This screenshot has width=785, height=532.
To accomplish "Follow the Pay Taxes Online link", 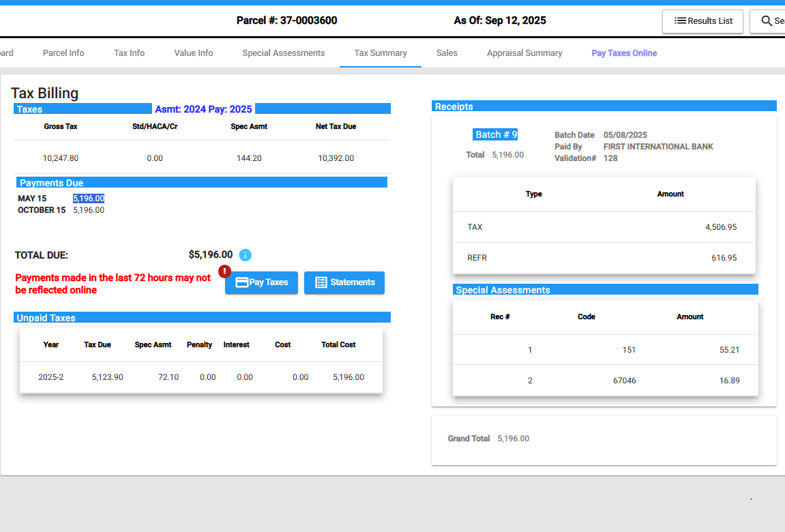I will click(x=624, y=53).
